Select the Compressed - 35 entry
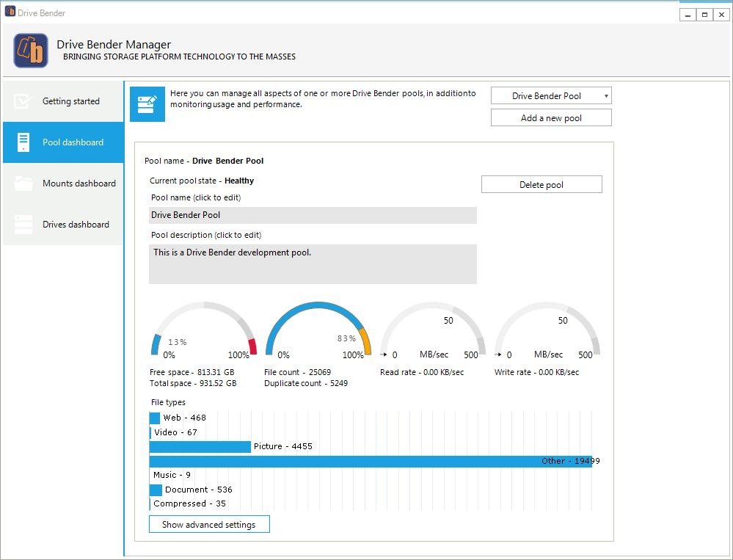Viewport: 733px width, 560px height. (x=188, y=503)
